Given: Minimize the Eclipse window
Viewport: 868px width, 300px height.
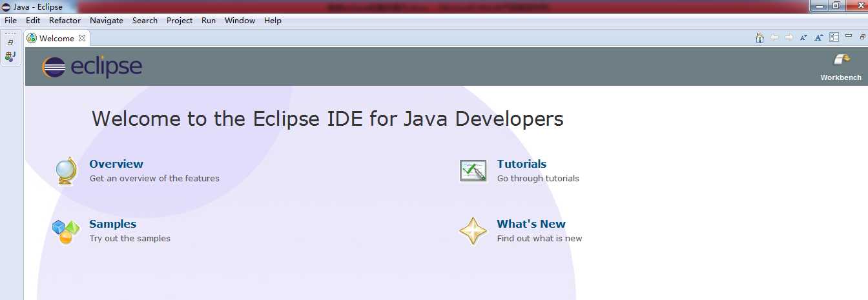Looking at the screenshot, I should click(820, 6).
